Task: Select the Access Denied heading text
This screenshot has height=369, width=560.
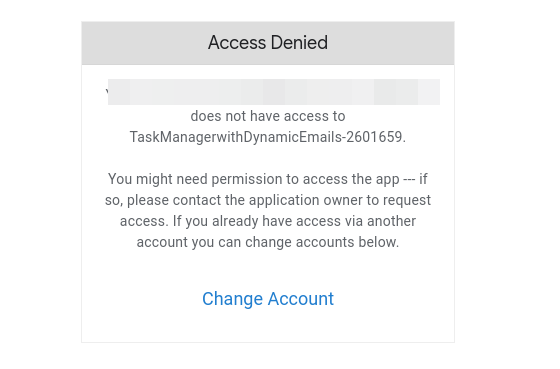Action: [x=268, y=43]
